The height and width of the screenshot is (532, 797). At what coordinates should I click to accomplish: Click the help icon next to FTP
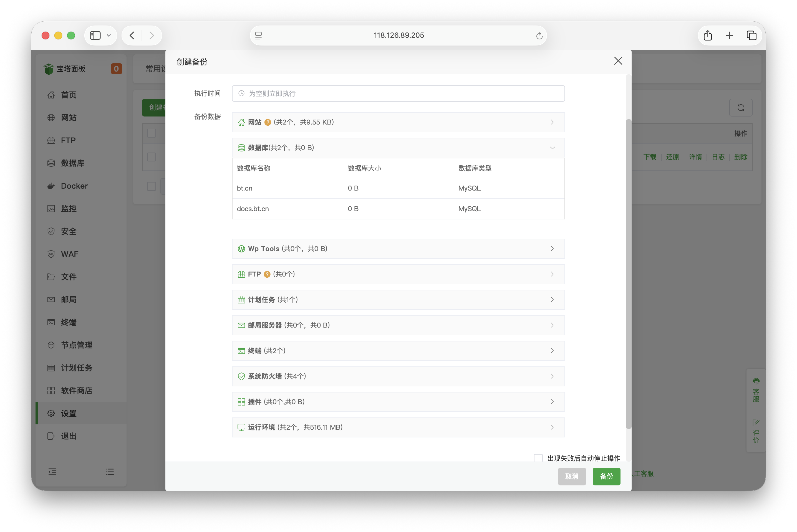(x=267, y=274)
